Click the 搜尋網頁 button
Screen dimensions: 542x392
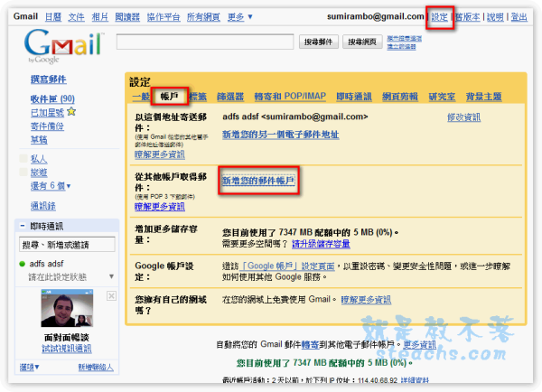tap(362, 42)
